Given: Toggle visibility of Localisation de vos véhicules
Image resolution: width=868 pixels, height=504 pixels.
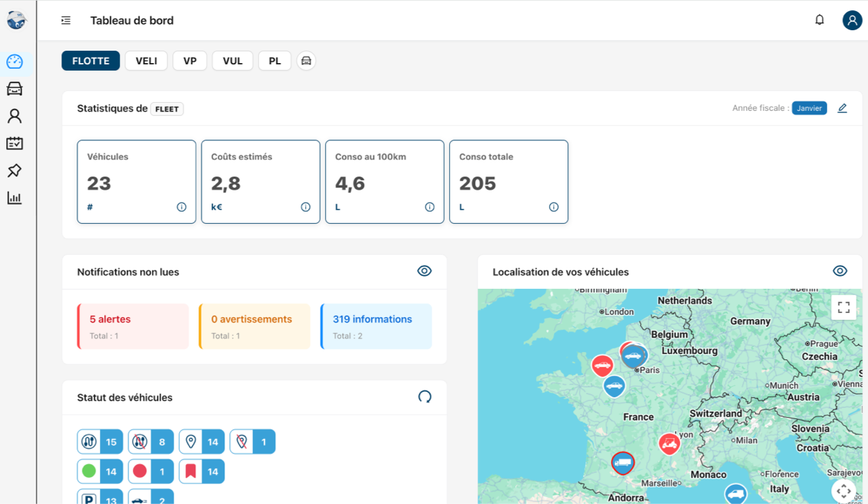Looking at the screenshot, I should click(x=840, y=271).
